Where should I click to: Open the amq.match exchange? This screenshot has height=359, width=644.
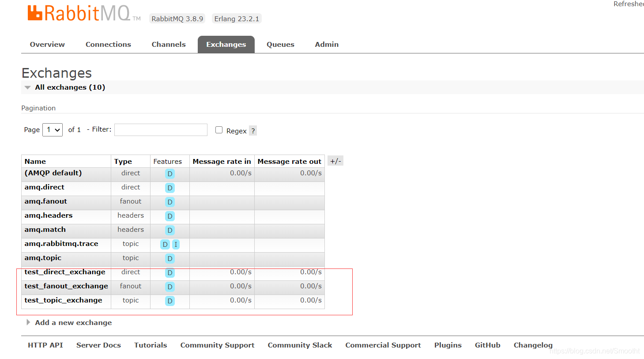pyautogui.click(x=45, y=230)
